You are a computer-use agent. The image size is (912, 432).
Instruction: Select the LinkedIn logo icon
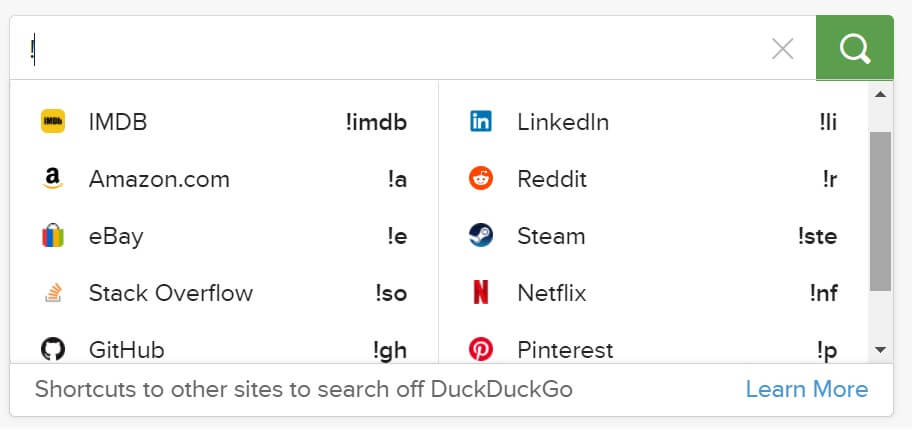(481, 122)
